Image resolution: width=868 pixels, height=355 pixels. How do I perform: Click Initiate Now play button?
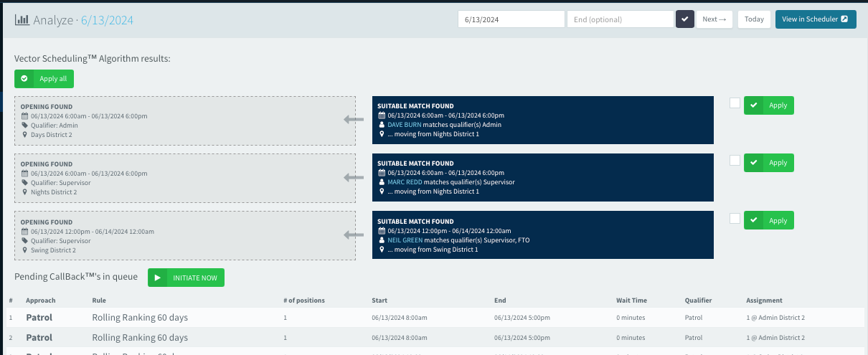click(x=186, y=278)
